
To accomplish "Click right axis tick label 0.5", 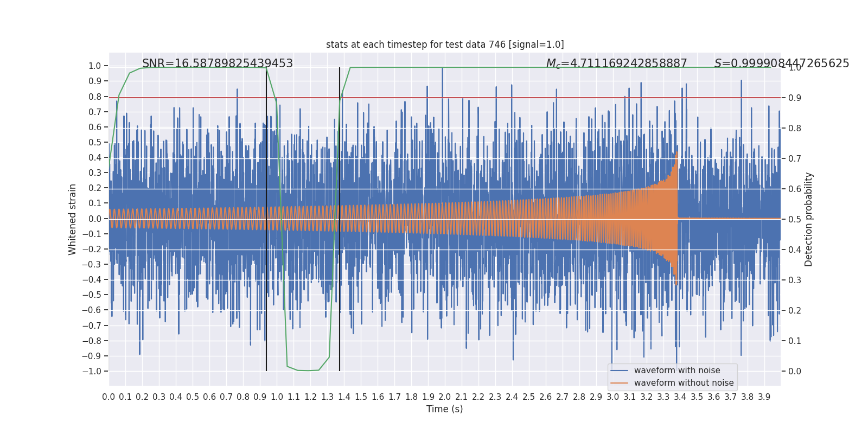I will point(795,220).
